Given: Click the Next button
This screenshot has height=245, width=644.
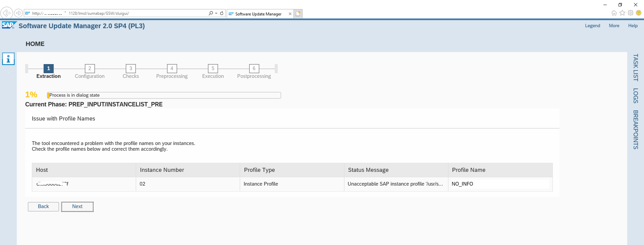Looking at the screenshot, I should (77, 206).
